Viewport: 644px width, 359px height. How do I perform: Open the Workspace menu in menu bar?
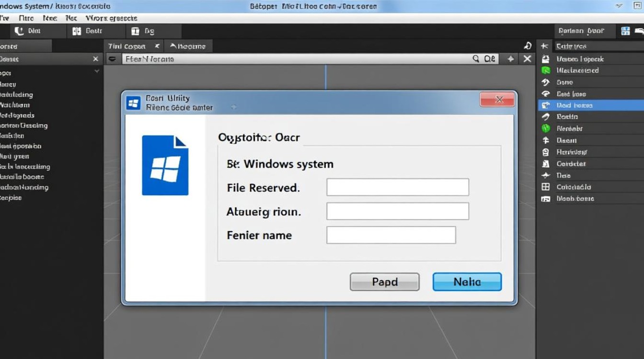[x=111, y=18]
